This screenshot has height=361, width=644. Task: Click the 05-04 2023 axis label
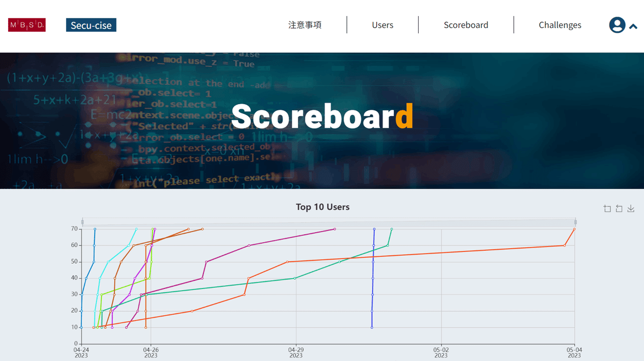coord(575,352)
